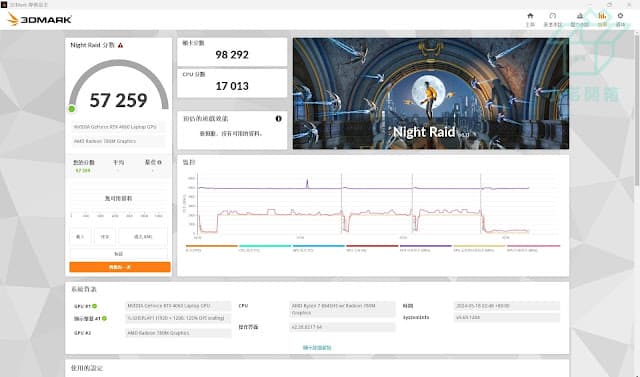Open the show details link in system info

317,348
